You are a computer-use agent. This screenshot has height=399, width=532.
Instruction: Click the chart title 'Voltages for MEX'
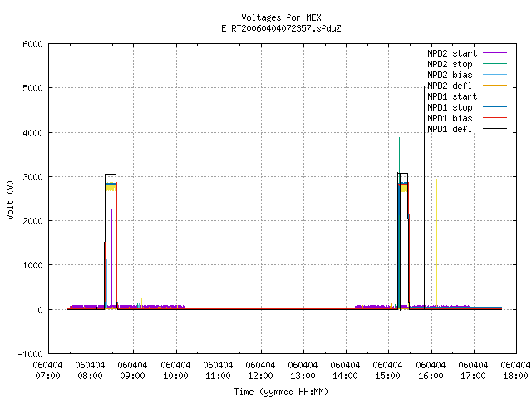click(281, 17)
